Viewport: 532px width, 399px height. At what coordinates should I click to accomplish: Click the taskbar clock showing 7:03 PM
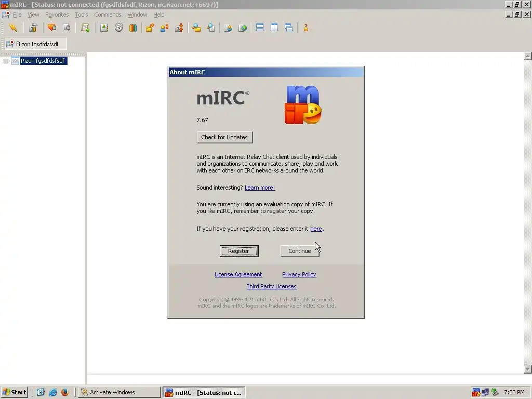click(x=514, y=392)
